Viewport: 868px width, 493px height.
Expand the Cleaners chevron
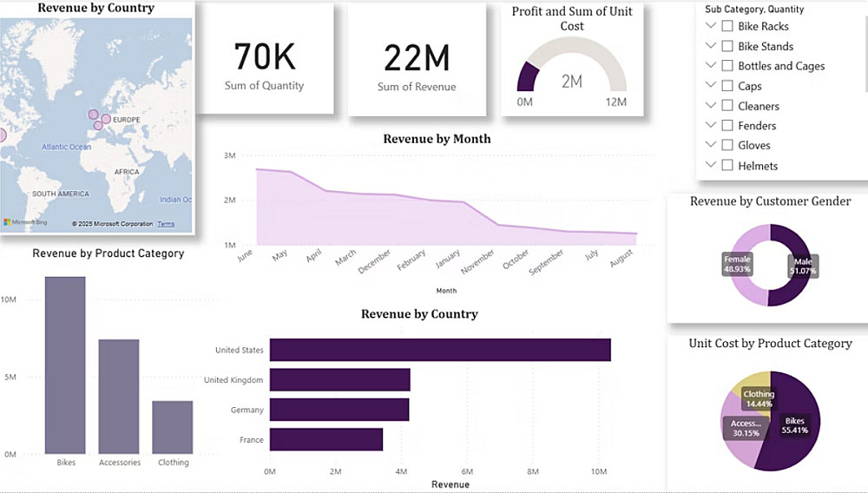[712, 105]
